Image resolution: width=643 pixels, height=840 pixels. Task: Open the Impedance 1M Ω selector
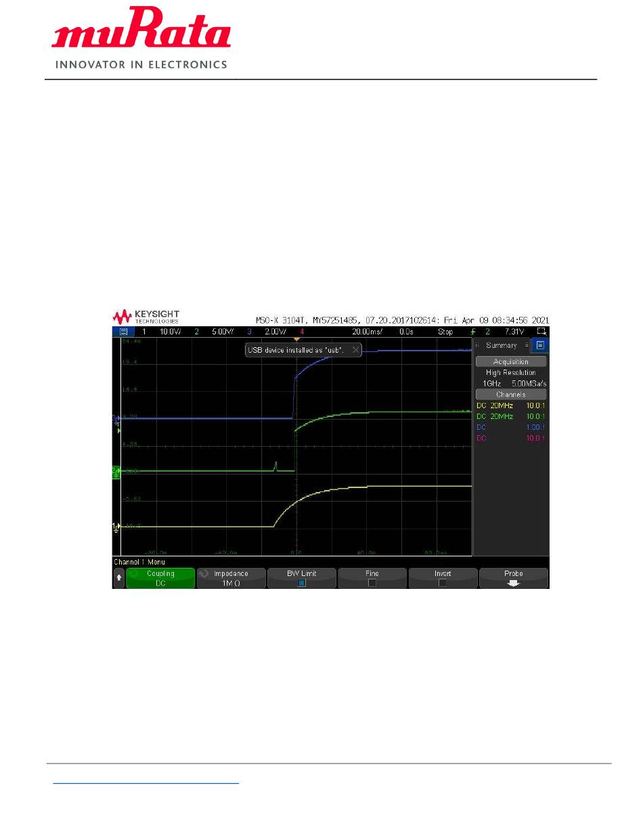coord(231,578)
